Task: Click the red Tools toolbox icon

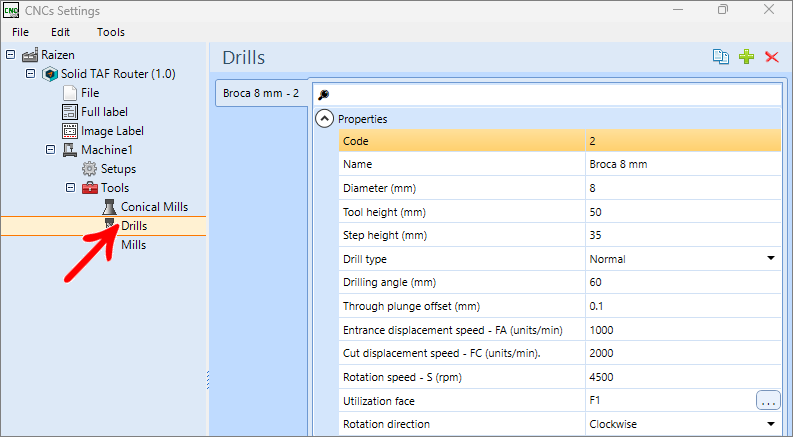Action: [x=90, y=188]
